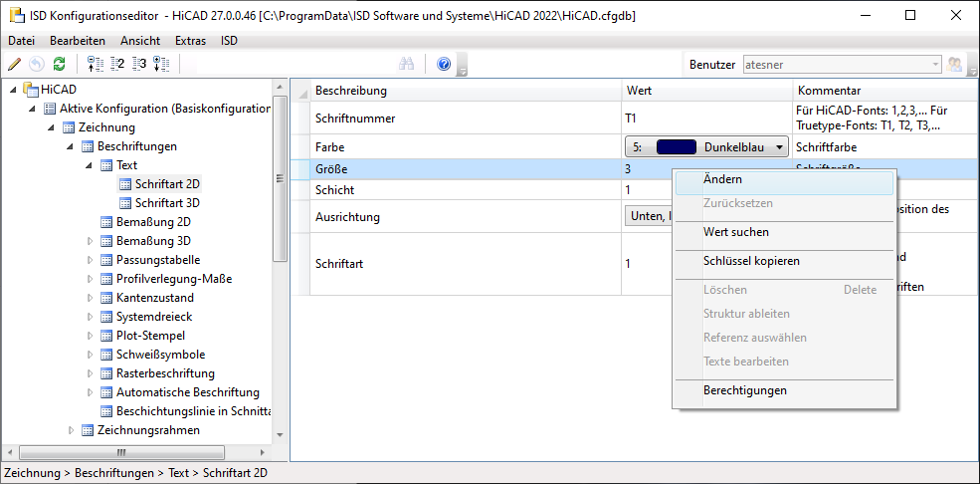Screen dimensions: 980x484
Task: Select Systemdreieck tree item
Action: (152, 317)
